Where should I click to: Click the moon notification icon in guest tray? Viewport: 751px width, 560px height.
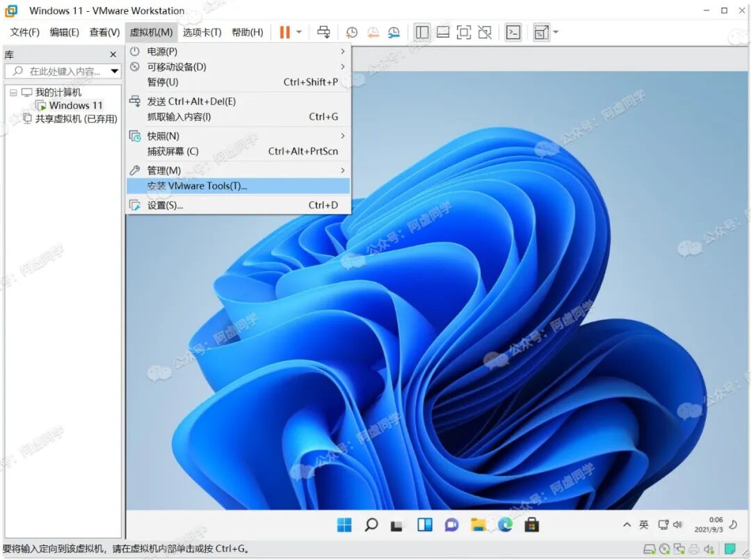tap(734, 525)
